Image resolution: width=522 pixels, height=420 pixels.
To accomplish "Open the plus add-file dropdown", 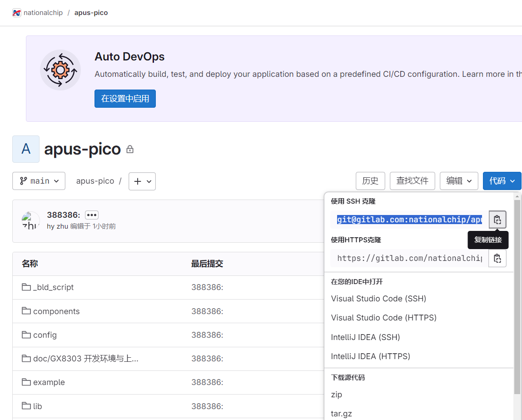I will pyautogui.click(x=142, y=181).
